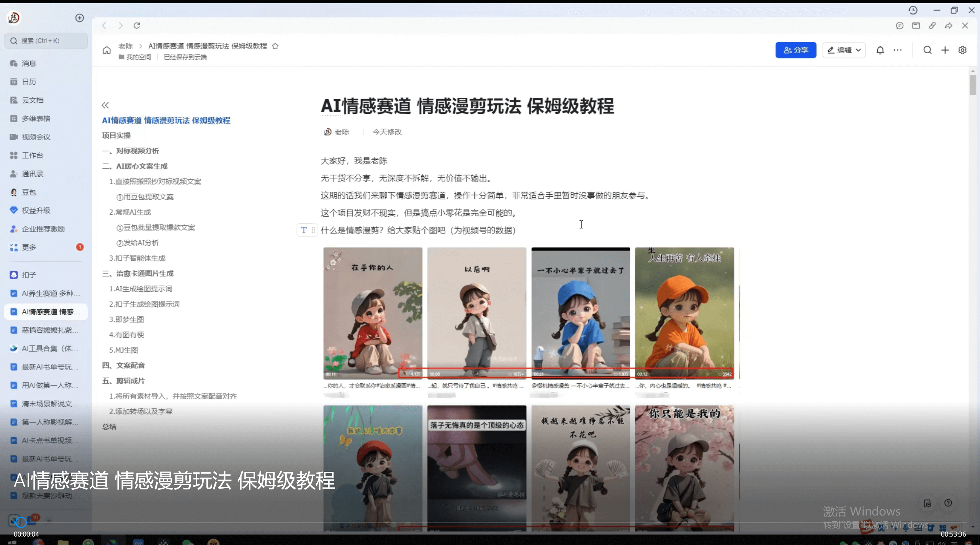Open the 我的空间 breadcrumb item
Screen dimensions: 980x545
point(138,57)
